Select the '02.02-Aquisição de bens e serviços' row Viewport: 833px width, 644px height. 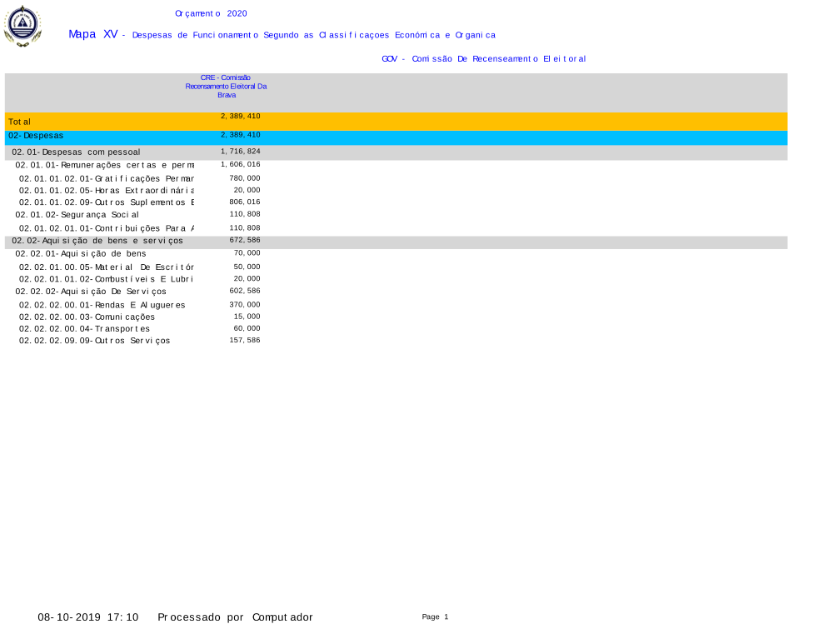97,241
